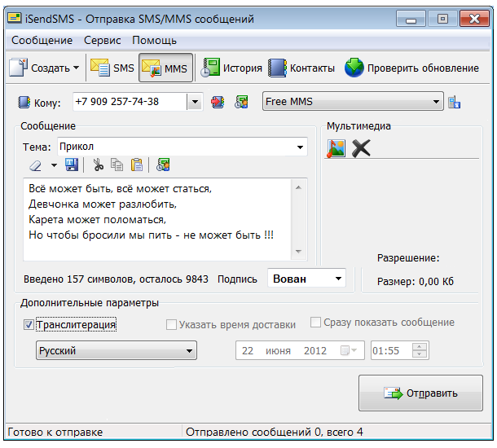The width and height of the screenshot is (497, 448).
Task: Click the black X remove multimedia icon
Action: tap(361, 148)
